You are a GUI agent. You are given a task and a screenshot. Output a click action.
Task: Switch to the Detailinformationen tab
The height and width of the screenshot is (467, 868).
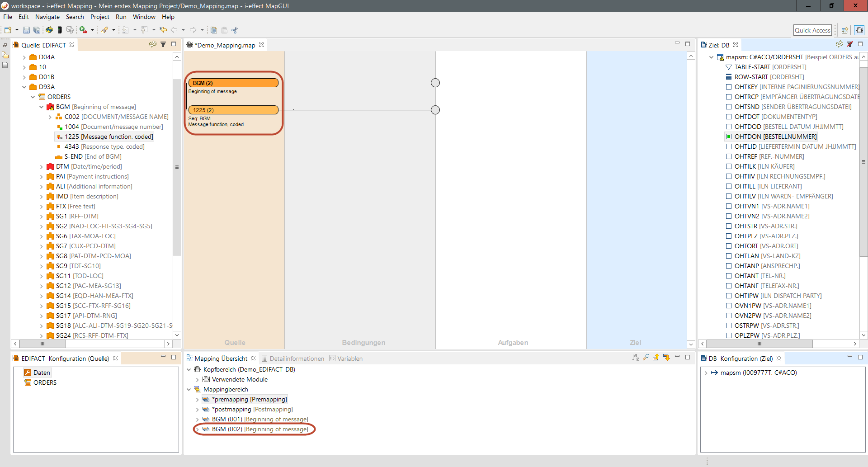297,359
